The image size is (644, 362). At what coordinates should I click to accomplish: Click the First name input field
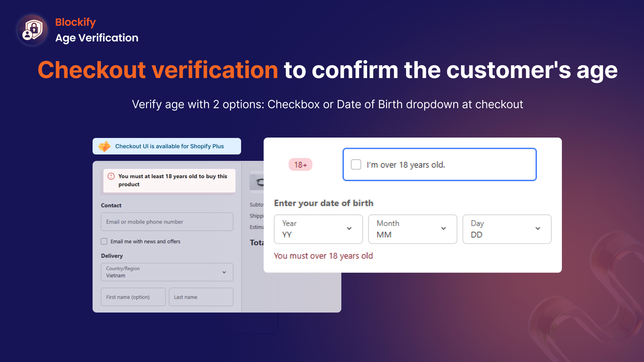(133, 297)
